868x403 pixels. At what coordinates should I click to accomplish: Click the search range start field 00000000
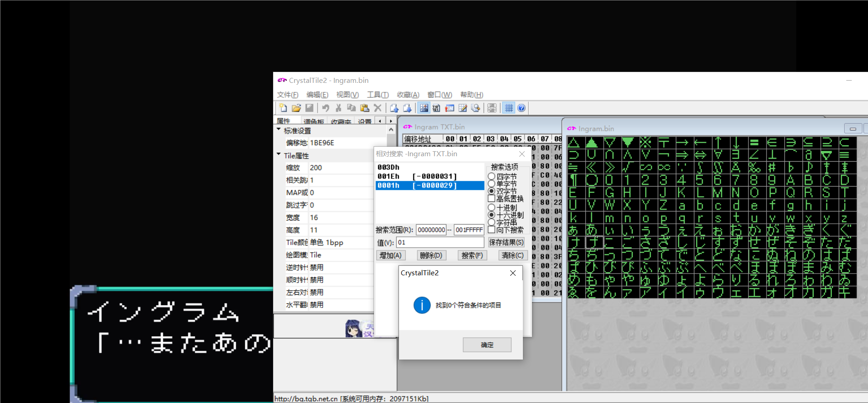[431, 230]
